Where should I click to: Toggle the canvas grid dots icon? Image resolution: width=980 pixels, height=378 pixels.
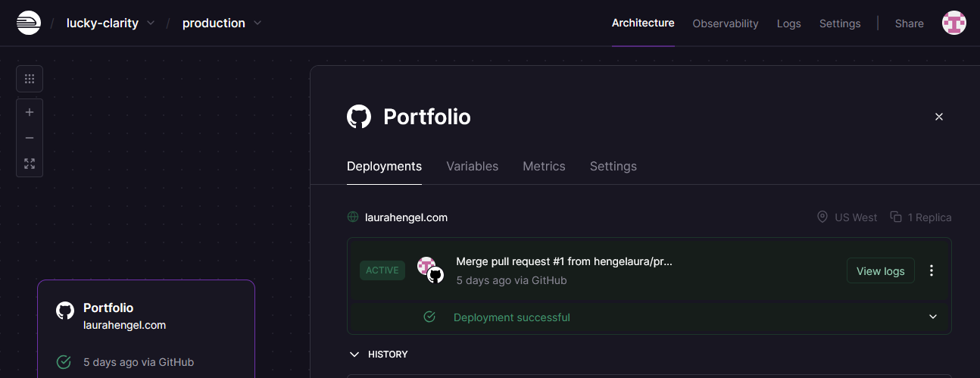click(30, 79)
